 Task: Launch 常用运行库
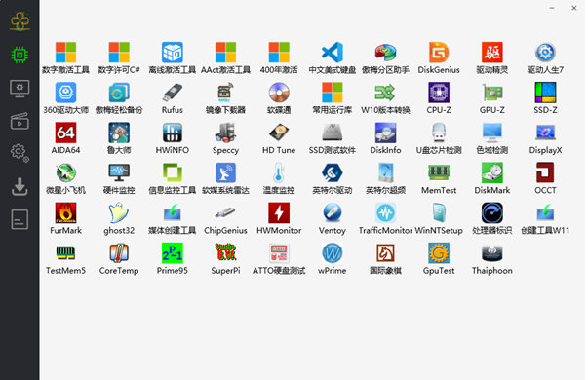click(333, 97)
